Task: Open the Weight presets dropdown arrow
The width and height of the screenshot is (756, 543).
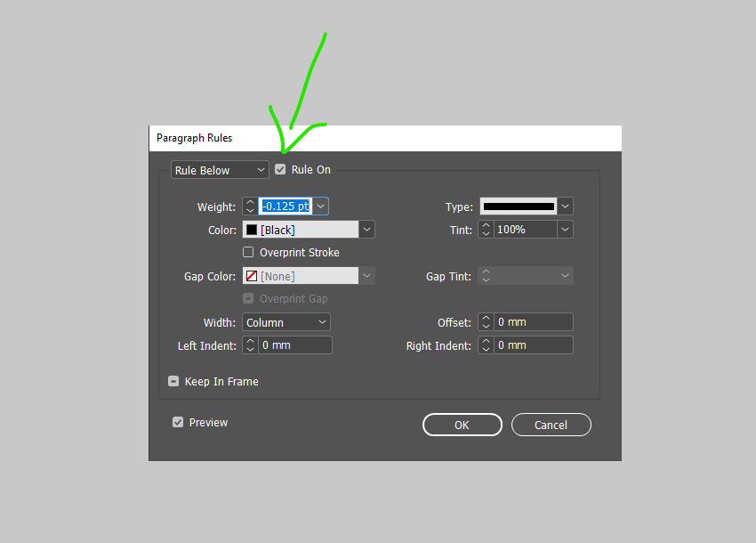Action: pos(320,207)
